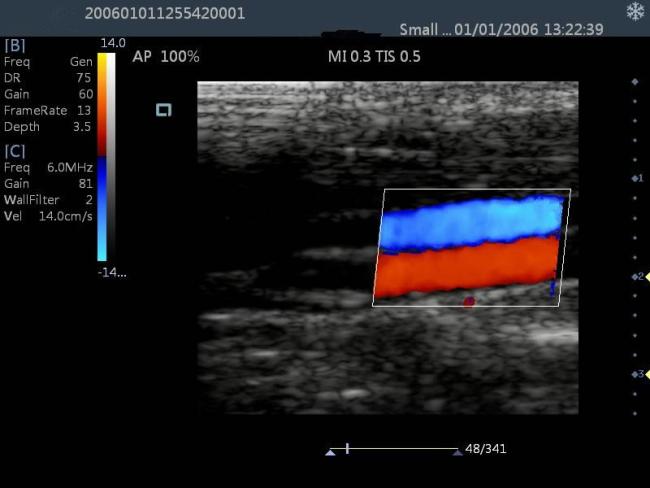Click the yellow focus arrow at depth 2
This screenshot has width=650, height=488.
pos(645,276)
